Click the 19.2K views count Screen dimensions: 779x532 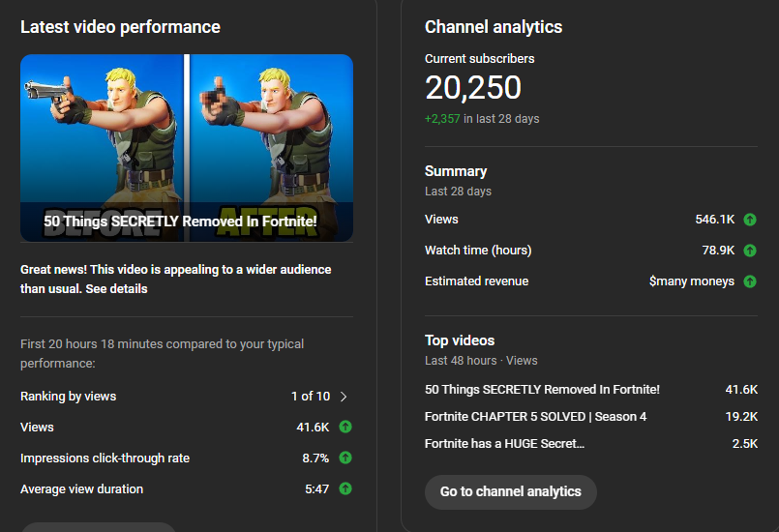[741, 416]
